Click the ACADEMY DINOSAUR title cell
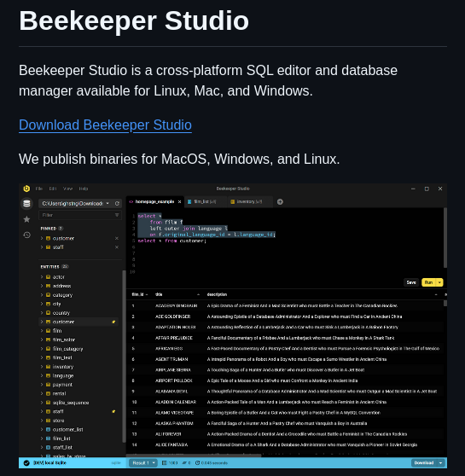The width and height of the screenshot is (465, 476). [177, 305]
